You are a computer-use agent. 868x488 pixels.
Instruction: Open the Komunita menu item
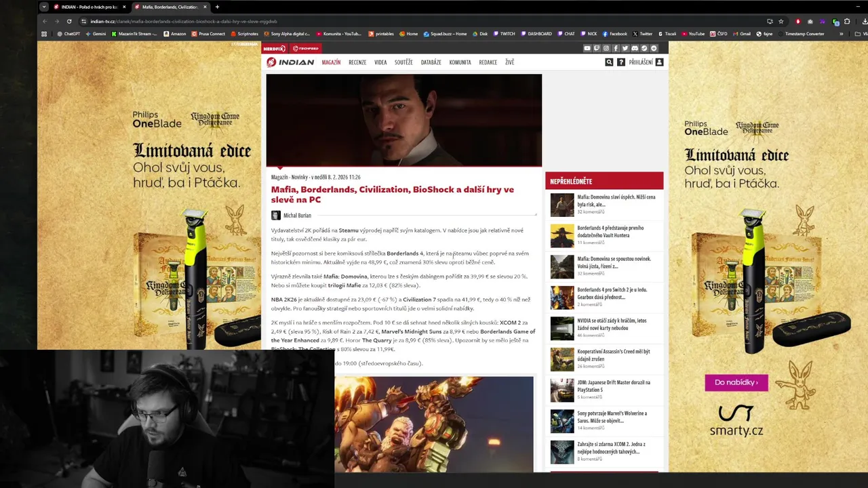tap(460, 62)
